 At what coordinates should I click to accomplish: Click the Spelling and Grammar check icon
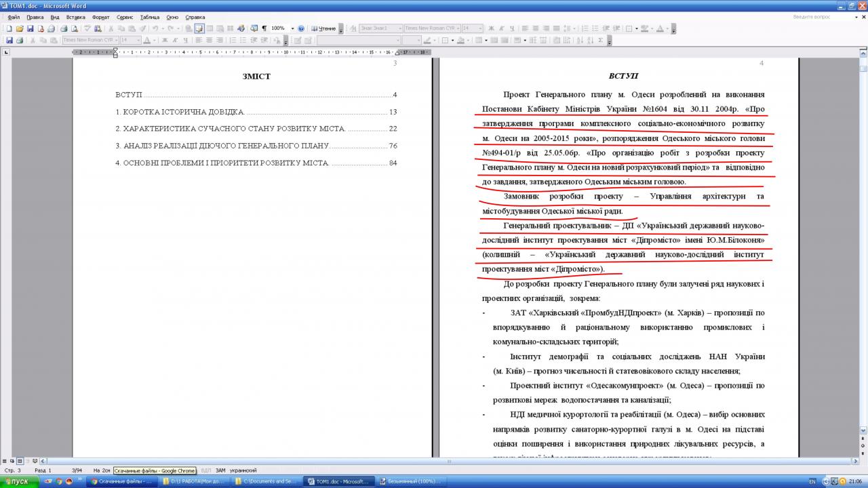pos(87,28)
